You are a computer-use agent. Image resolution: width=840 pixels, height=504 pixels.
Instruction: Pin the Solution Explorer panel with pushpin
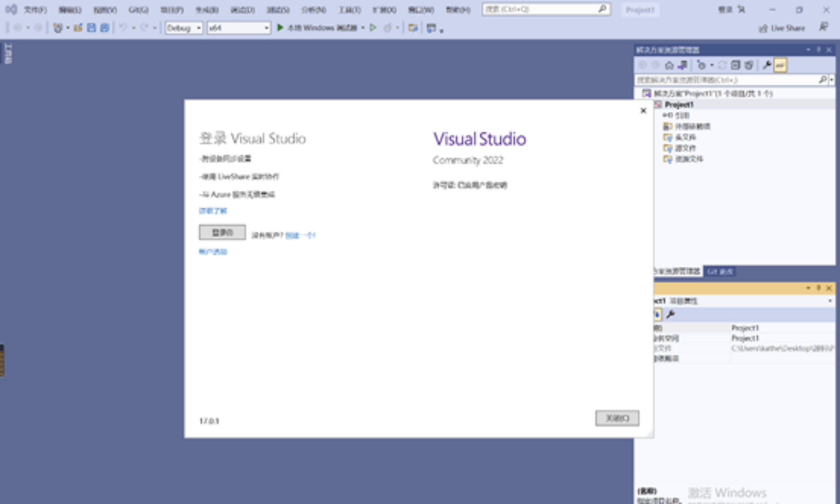[819, 50]
